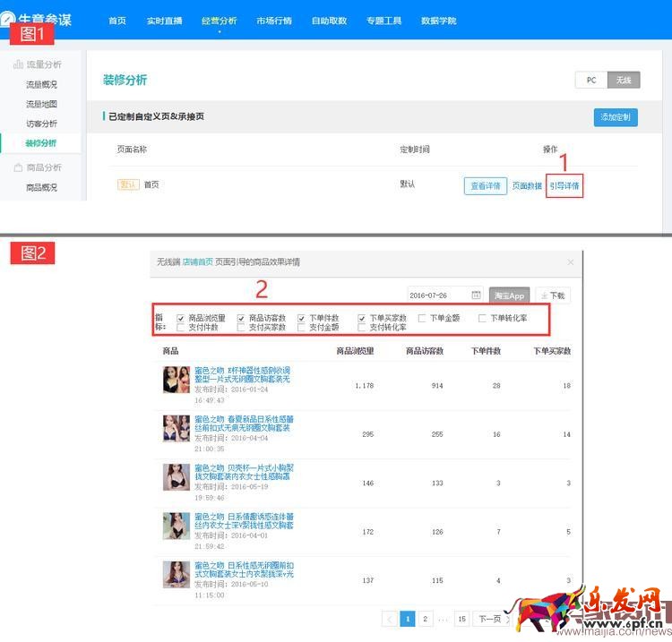Image resolution: width=672 pixels, height=642 pixels.
Task: Click the 查看详情 button
Action: 486,186
